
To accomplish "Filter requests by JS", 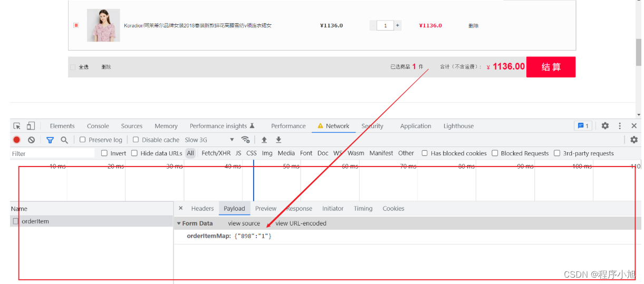I will tap(238, 153).
